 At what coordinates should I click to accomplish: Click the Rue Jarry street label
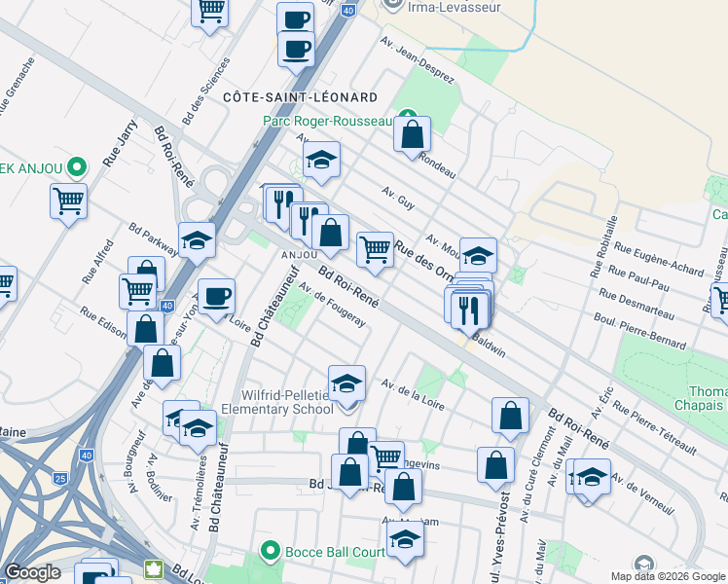click(121, 143)
